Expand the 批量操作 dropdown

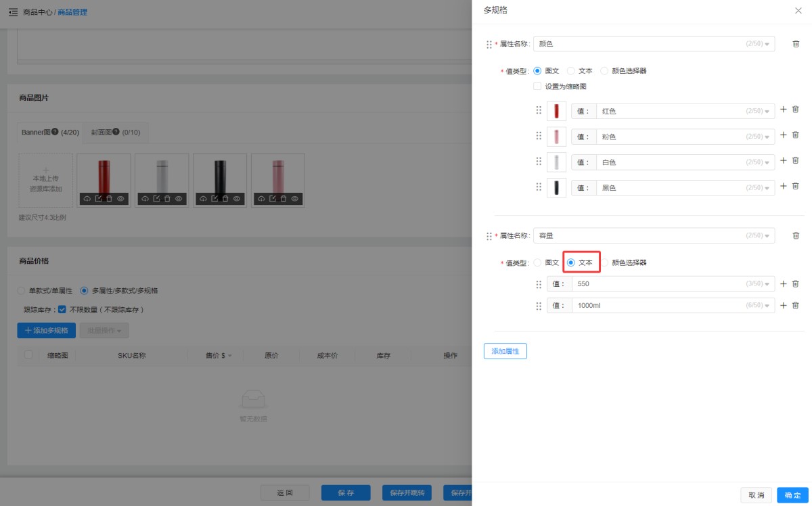point(104,331)
